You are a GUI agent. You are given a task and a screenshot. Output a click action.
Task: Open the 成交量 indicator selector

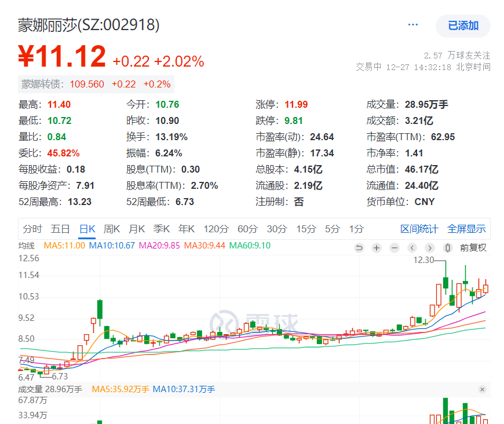(30, 389)
